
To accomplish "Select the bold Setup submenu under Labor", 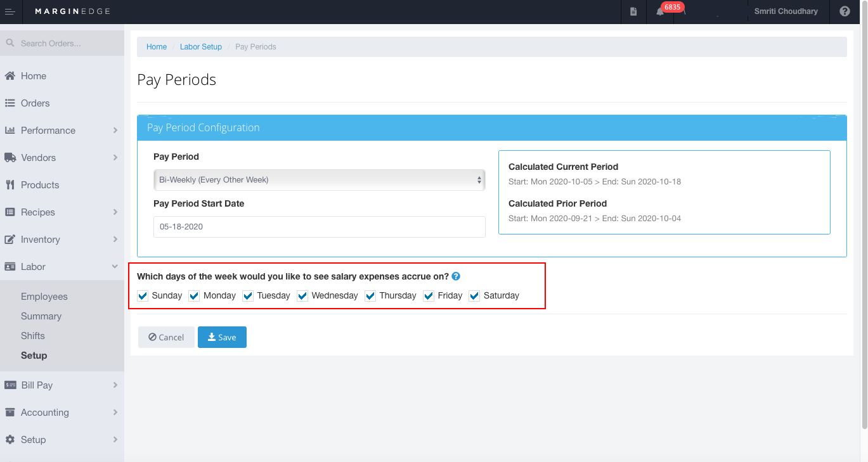I will (34, 356).
